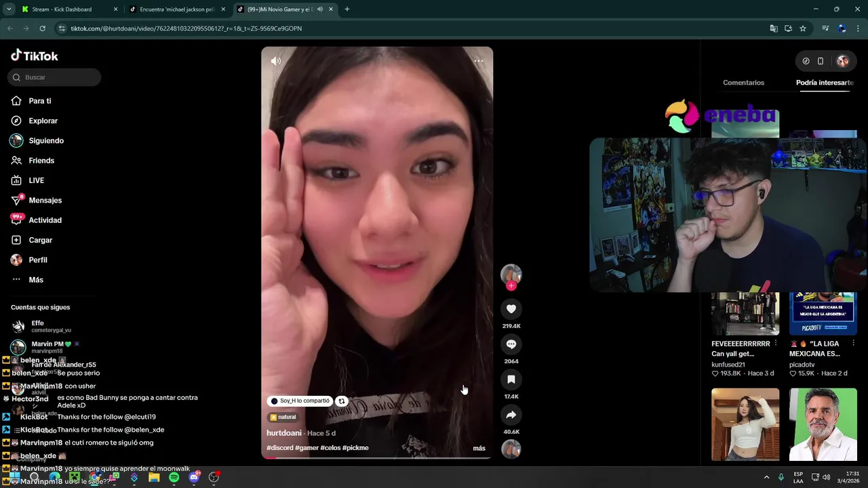Open the taskbar volume control
Image resolution: width=868 pixels, height=488 pixels.
pyautogui.click(x=826, y=478)
